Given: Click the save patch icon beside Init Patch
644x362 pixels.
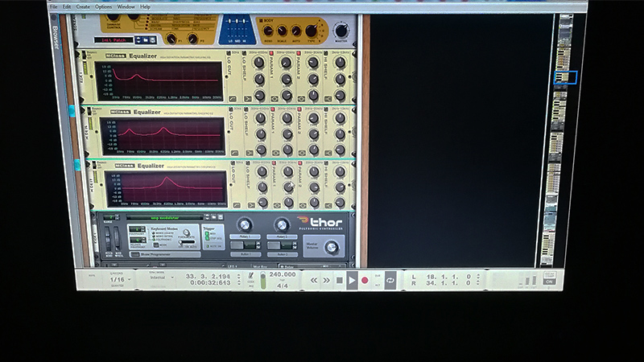Looking at the screenshot, I should coord(152,39).
